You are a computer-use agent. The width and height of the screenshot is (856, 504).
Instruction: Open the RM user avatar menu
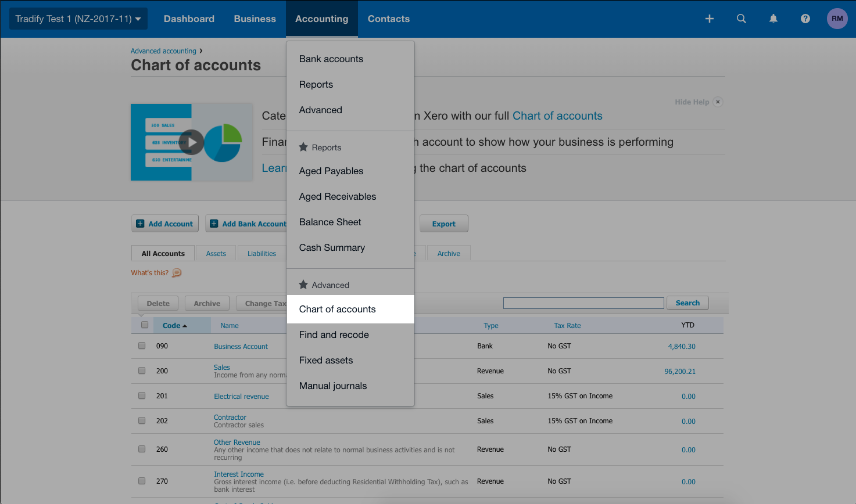tap(837, 19)
